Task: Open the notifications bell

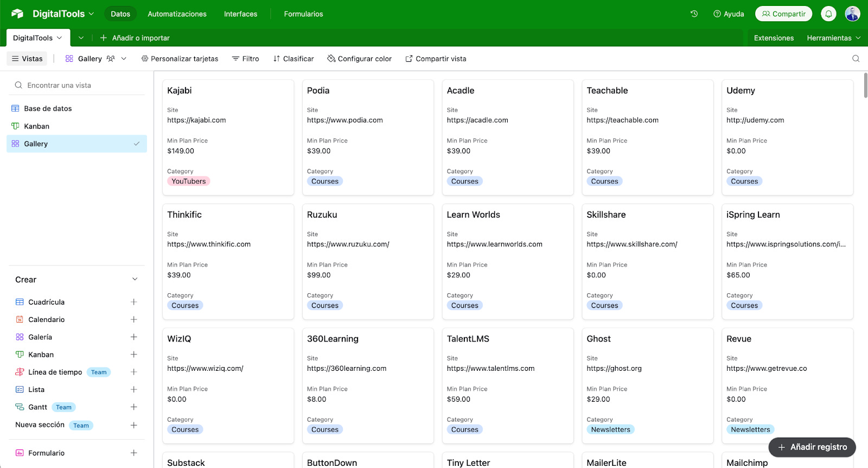Action: 828,14
